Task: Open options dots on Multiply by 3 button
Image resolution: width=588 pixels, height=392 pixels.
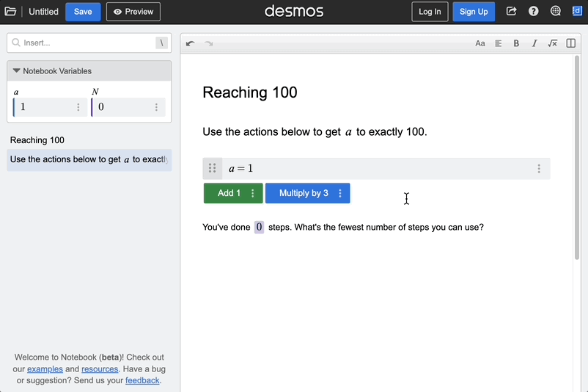Action: coord(340,193)
